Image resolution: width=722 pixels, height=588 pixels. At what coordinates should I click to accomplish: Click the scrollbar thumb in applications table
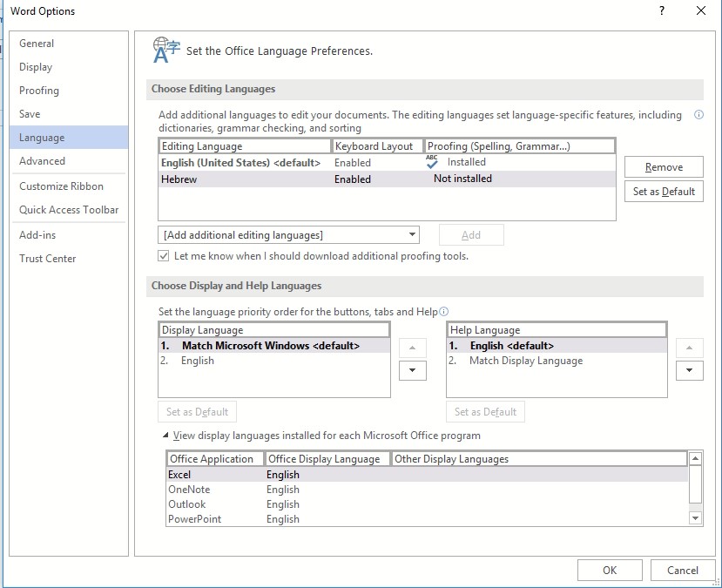pyautogui.click(x=695, y=484)
